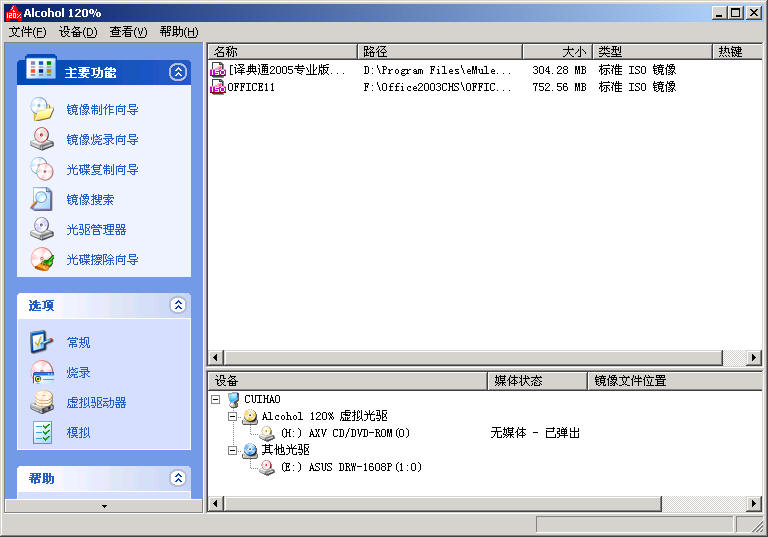Open 光碟擦除向导 link

coord(102,260)
